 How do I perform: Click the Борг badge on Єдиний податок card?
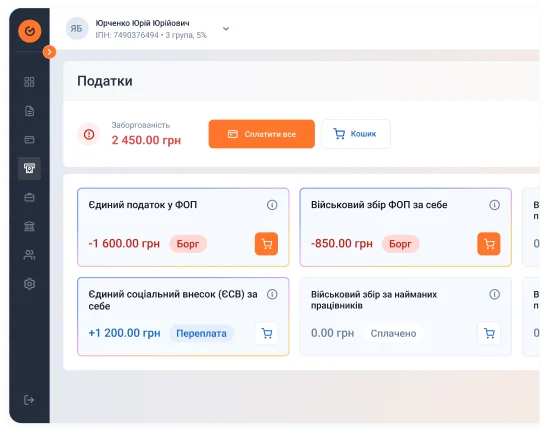[188, 244]
